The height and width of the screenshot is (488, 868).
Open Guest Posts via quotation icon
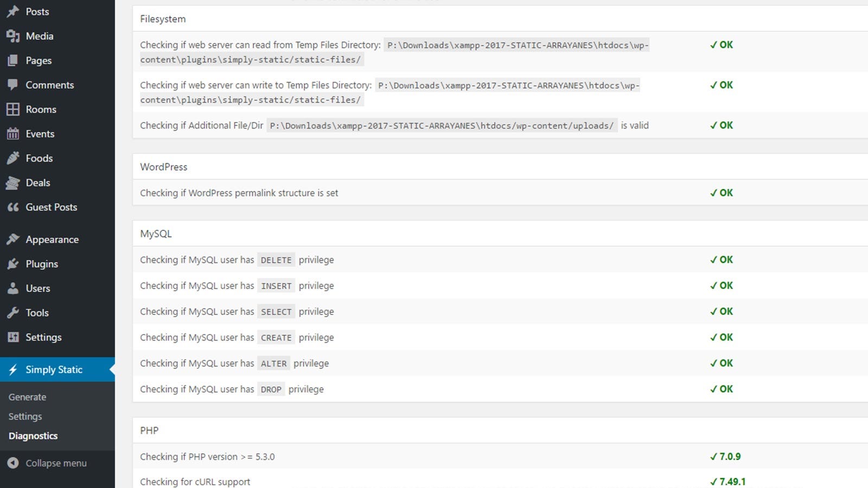click(13, 207)
